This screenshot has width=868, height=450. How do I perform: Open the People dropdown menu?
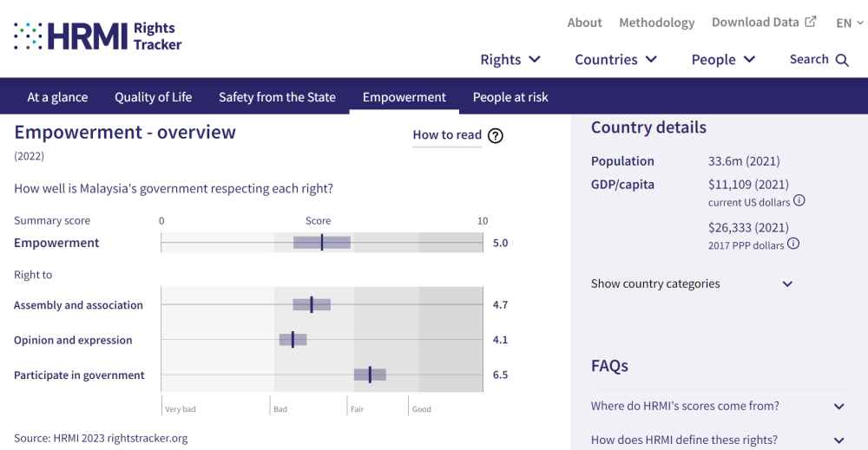pyautogui.click(x=723, y=60)
